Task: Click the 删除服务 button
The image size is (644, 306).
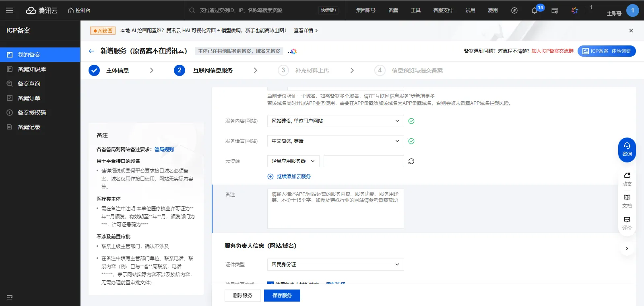Action: 242,296
